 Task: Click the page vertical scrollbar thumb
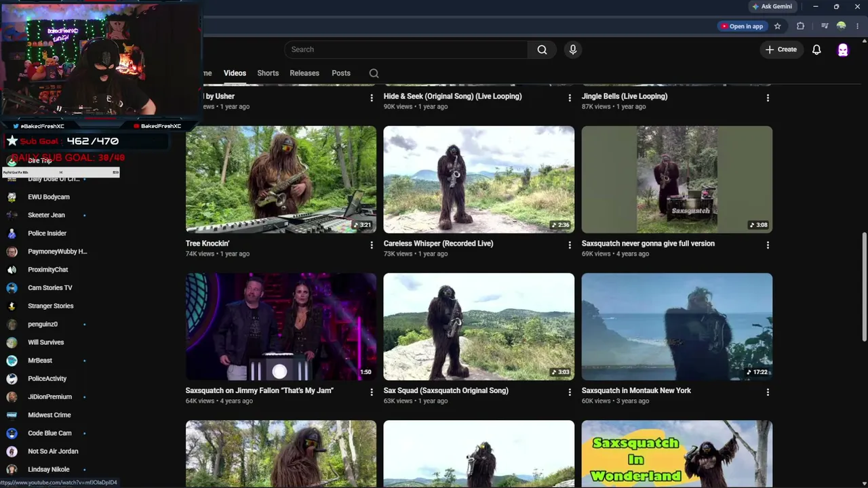pyautogui.click(x=864, y=287)
